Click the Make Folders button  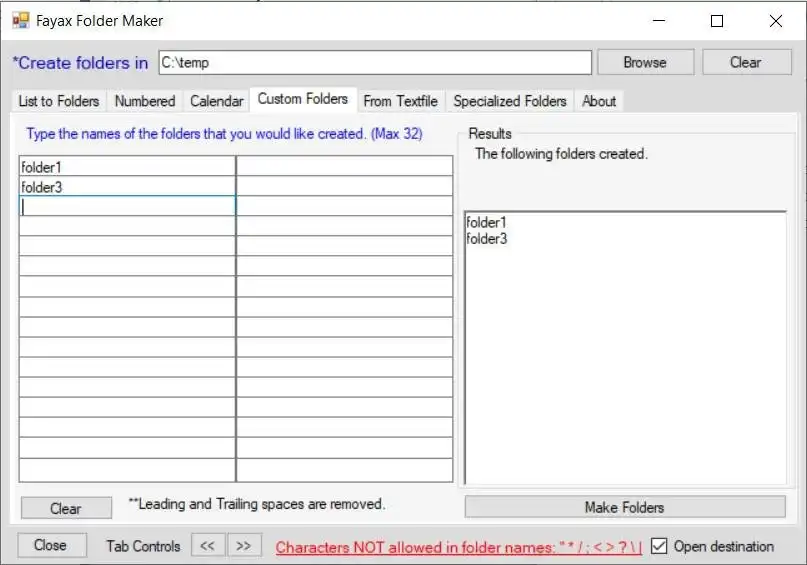coord(625,507)
